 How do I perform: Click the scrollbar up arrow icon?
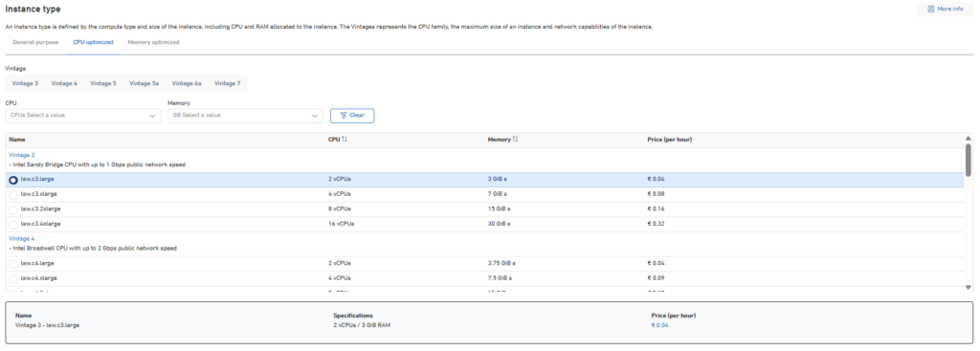coord(969,139)
